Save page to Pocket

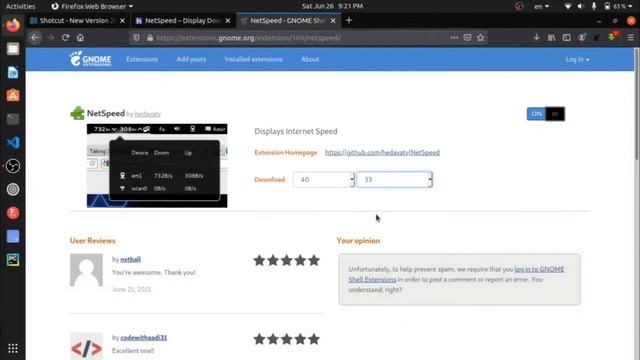[x=467, y=38]
